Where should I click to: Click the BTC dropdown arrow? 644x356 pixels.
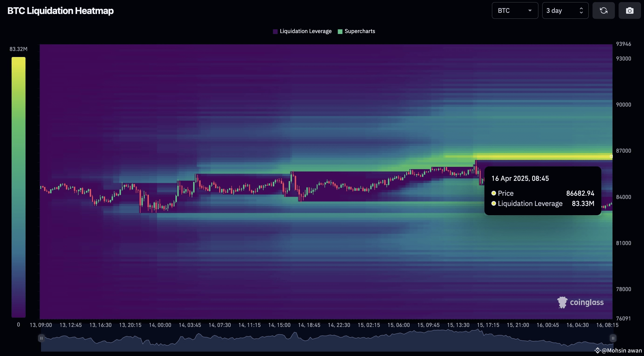coord(530,10)
